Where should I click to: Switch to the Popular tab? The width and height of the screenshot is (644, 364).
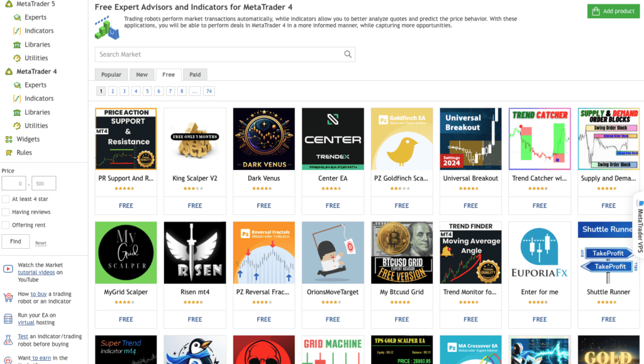click(111, 74)
